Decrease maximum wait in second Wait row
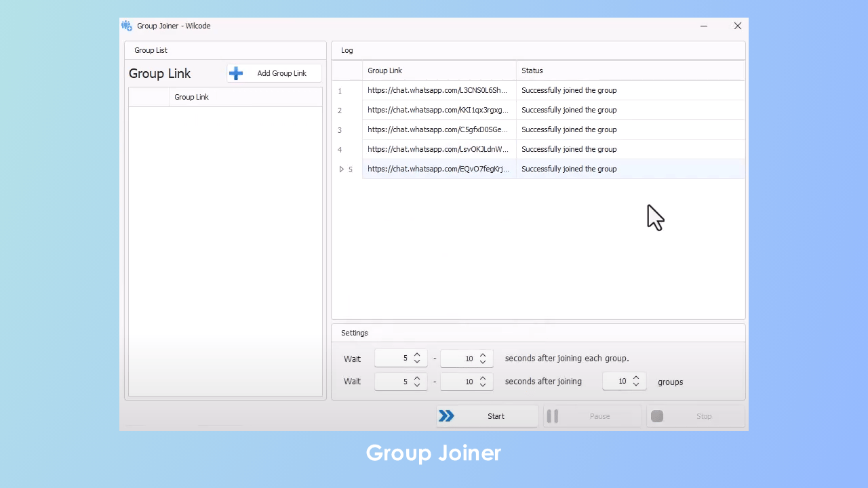The image size is (868, 488). 483,386
